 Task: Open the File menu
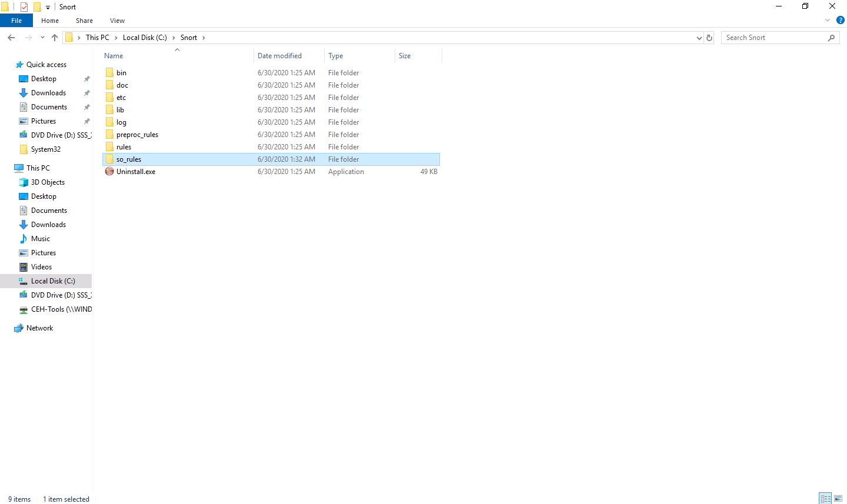click(16, 21)
